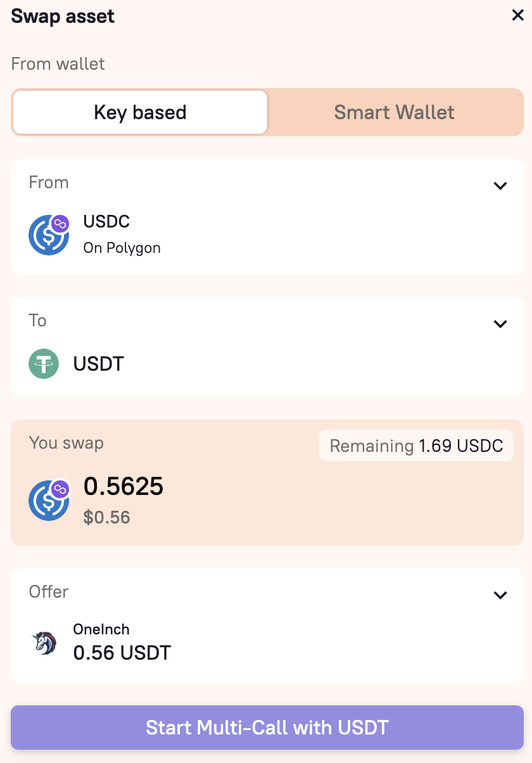Click the 0.56 USDT offer amount
The image size is (532, 763).
pos(122,652)
